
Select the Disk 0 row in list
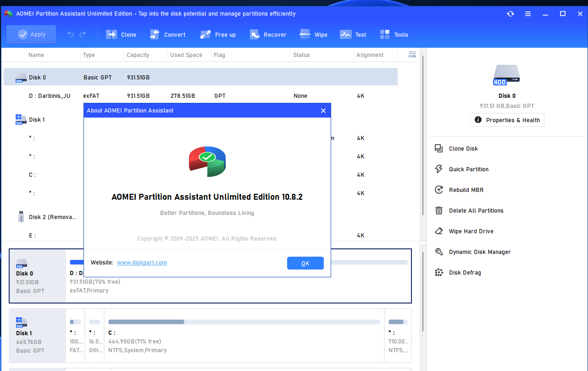coord(200,77)
